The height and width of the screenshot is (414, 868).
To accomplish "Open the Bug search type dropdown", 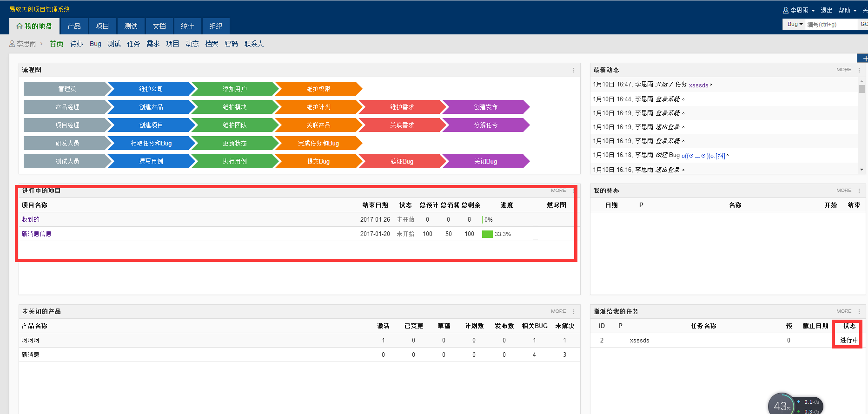I will pos(795,24).
